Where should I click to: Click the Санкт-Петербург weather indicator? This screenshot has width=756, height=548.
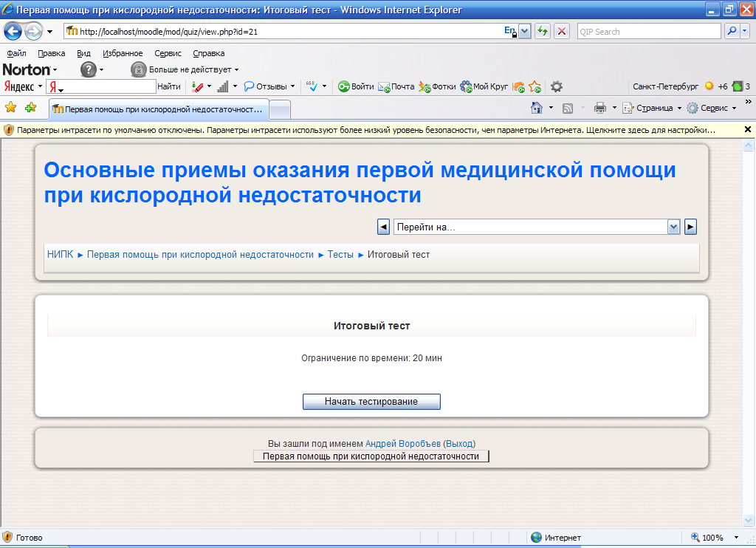[665, 86]
